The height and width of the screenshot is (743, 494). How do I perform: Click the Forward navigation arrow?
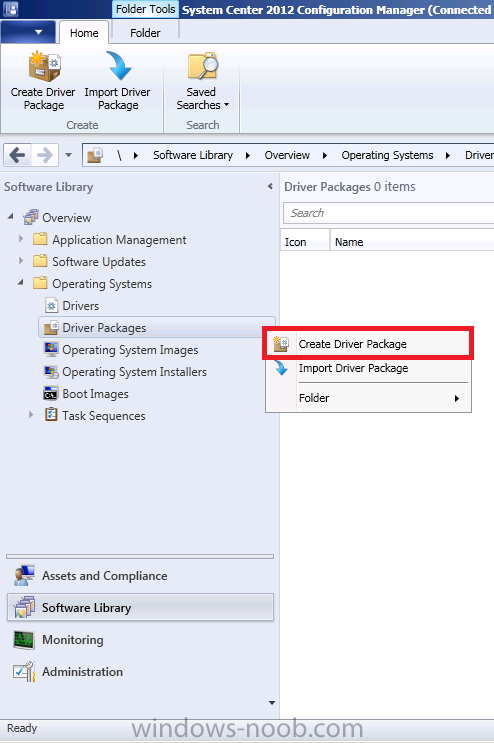pos(45,155)
